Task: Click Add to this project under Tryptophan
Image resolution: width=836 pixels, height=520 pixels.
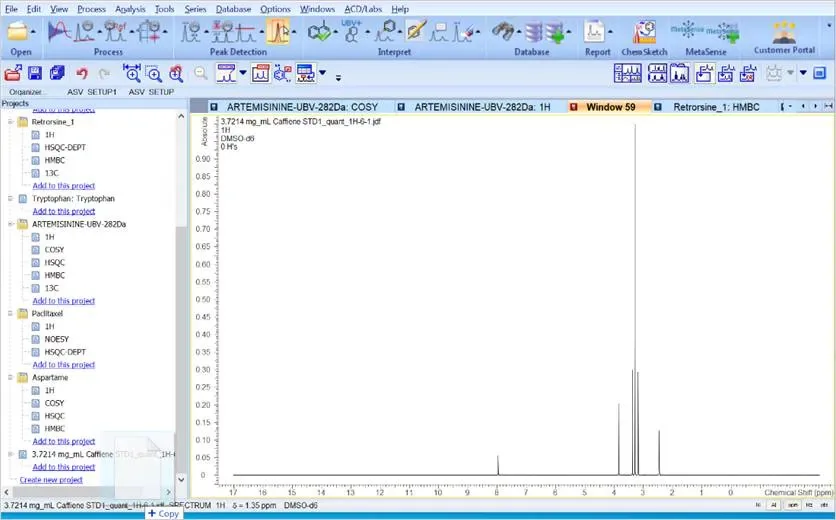Action: tap(63, 211)
